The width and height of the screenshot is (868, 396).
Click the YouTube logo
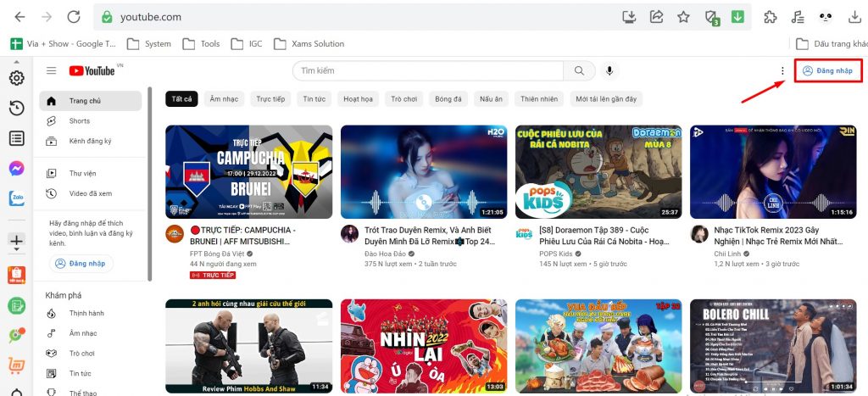click(92, 70)
